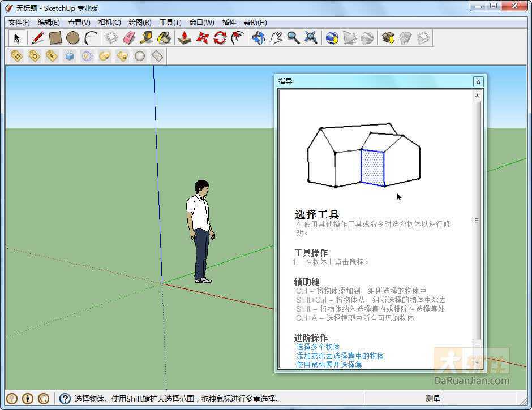
Task: Click the Make Component icon
Action: (x=111, y=38)
